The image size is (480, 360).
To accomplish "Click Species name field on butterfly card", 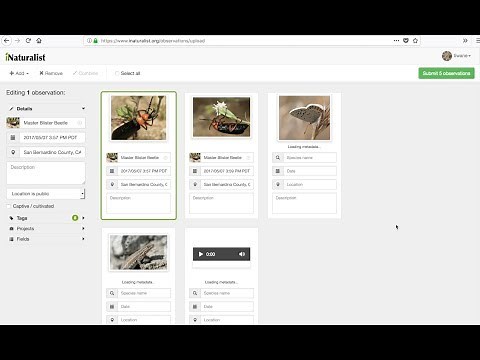I will (x=310, y=158).
